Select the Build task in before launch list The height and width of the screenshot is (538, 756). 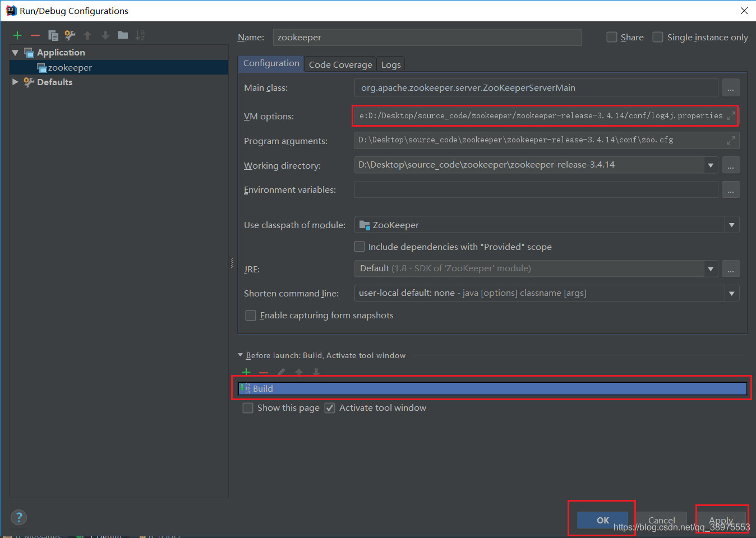(492, 388)
